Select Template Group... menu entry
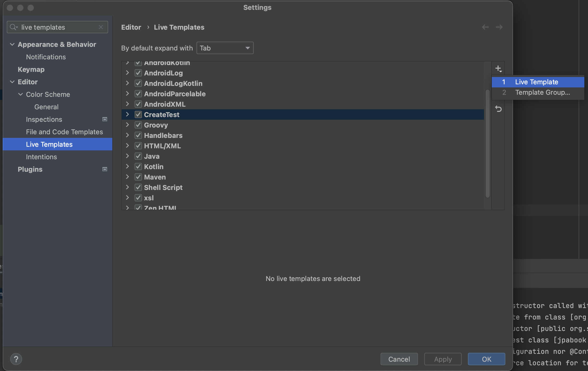 click(x=542, y=92)
